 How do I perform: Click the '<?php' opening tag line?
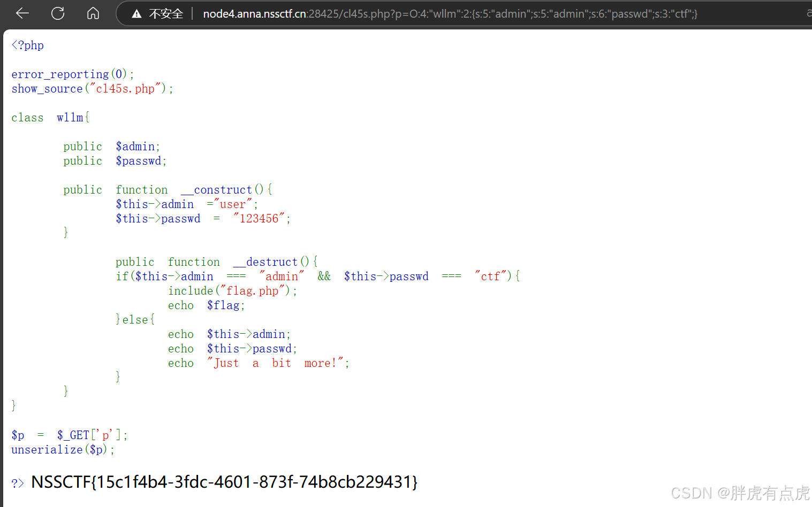28,45
